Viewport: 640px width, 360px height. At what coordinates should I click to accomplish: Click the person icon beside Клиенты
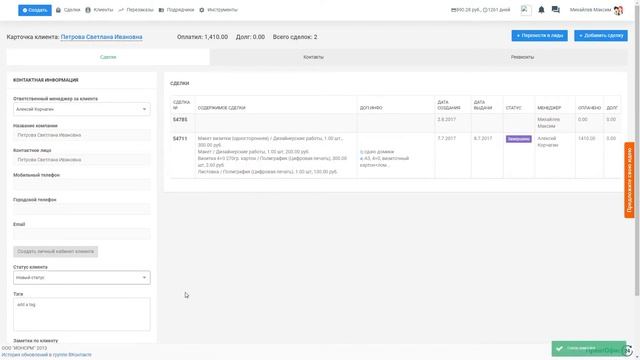pyautogui.click(x=88, y=10)
